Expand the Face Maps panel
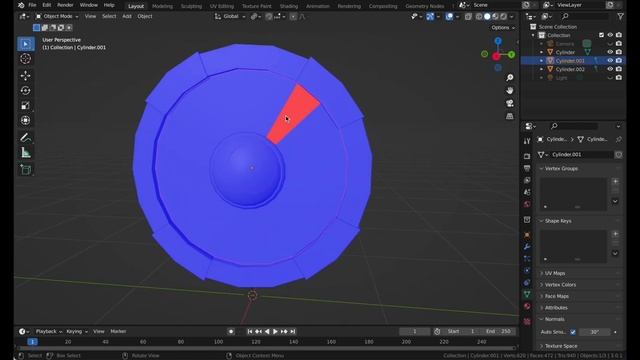Image resolution: width=640 pixels, height=360 pixels. coord(557,296)
